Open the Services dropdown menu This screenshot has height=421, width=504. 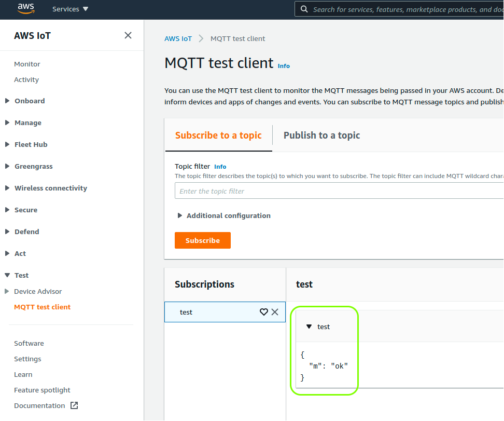70,9
